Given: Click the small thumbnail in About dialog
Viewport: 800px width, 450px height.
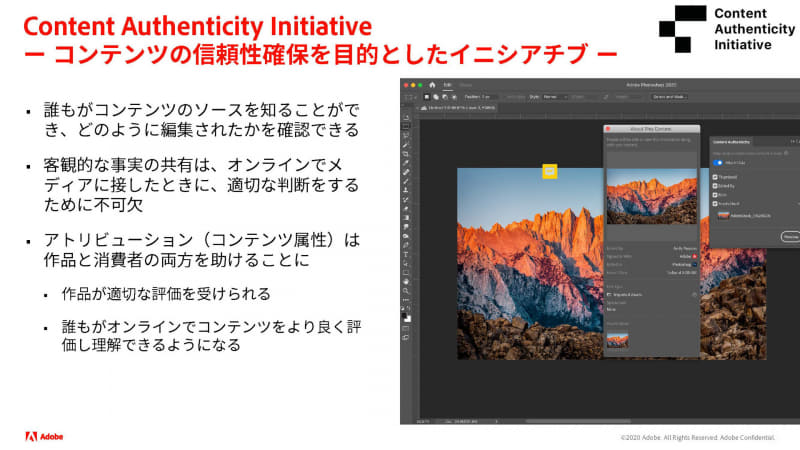Looking at the screenshot, I should [x=618, y=340].
